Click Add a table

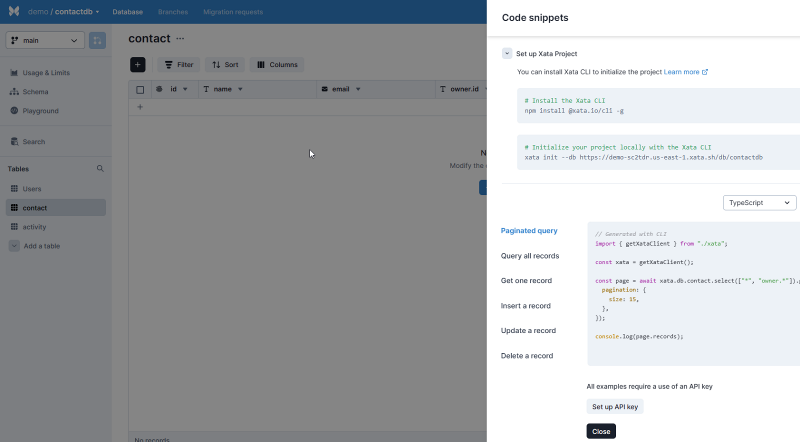click(x=42, y=246)
